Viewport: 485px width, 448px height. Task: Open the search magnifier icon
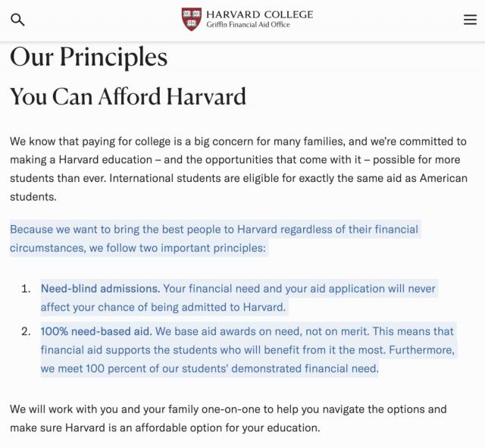(x=17, y=20)
